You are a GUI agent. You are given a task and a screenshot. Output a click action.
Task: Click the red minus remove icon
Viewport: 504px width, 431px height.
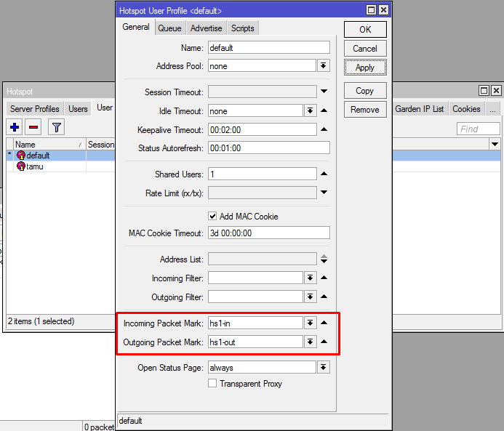click(x=33, y=127)
